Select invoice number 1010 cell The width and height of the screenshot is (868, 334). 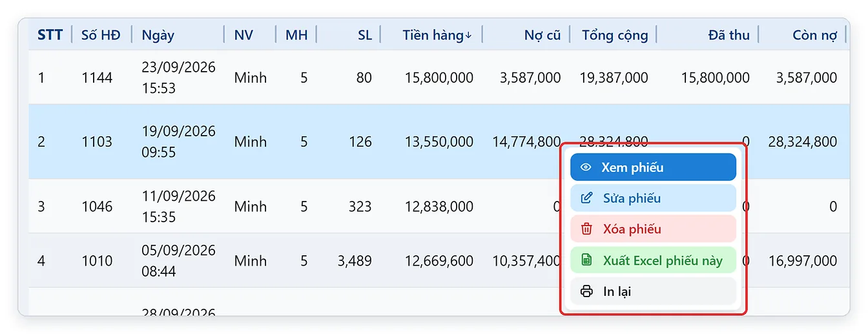[x=97, y=261]
